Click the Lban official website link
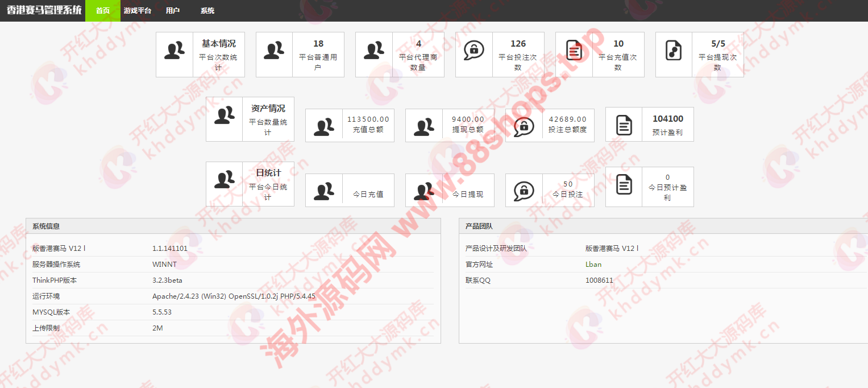 [593, 265]
